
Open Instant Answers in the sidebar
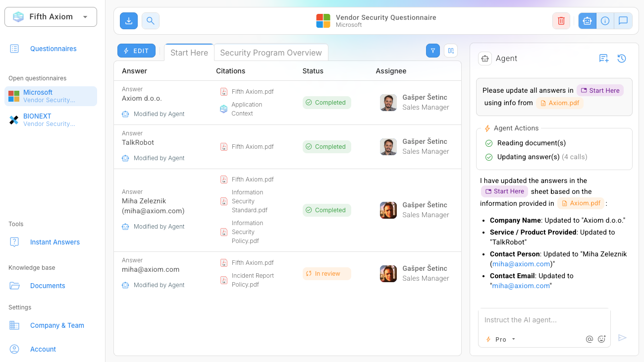click(54, 242)
